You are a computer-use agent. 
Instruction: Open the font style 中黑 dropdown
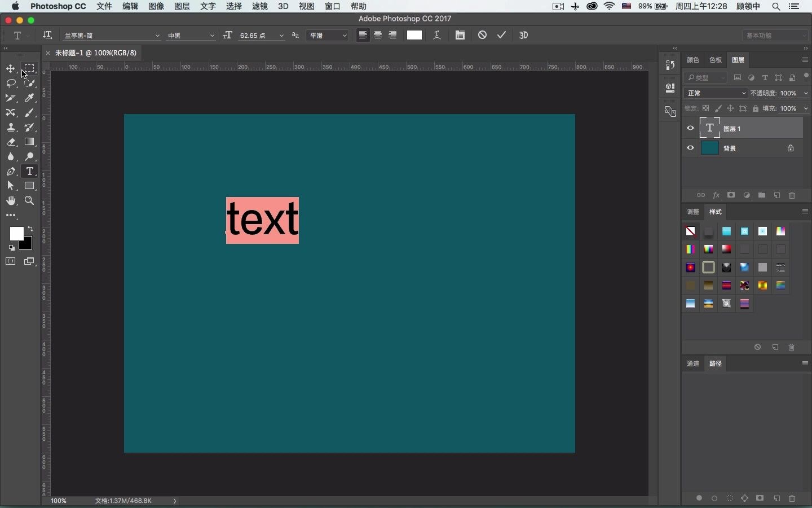coord(191,35)
